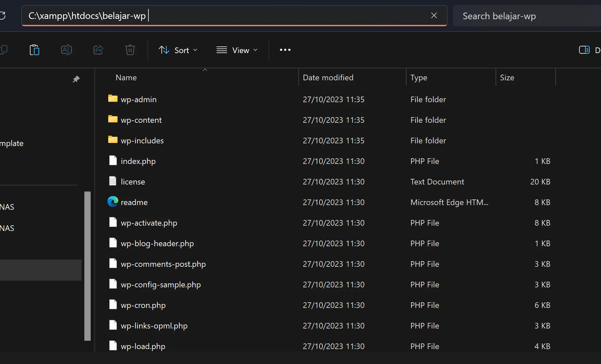This screenshot has width=601, height=364.
Task: Select the index.php file name
Action: 138,161
